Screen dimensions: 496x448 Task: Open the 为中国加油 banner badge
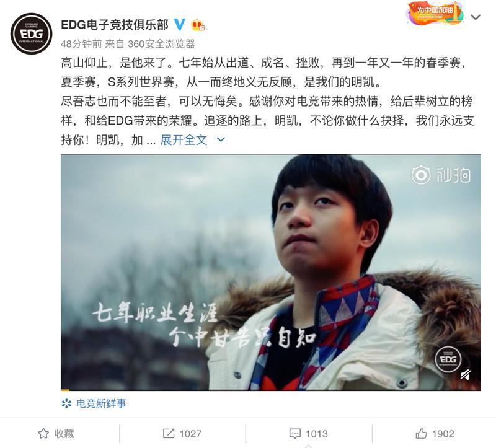(435, 12)
